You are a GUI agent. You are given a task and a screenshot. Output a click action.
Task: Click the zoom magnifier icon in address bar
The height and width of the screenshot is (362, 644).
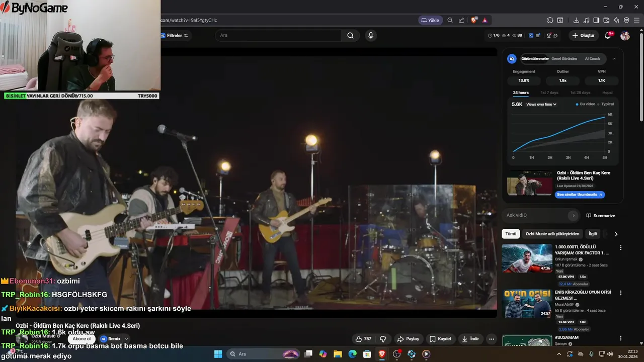pos(450,20)
